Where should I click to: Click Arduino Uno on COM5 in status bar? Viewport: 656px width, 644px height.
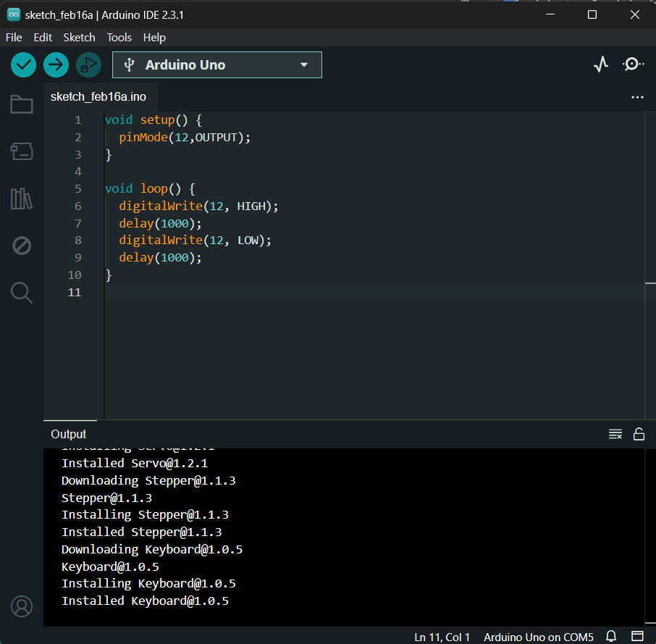[539, 637]
